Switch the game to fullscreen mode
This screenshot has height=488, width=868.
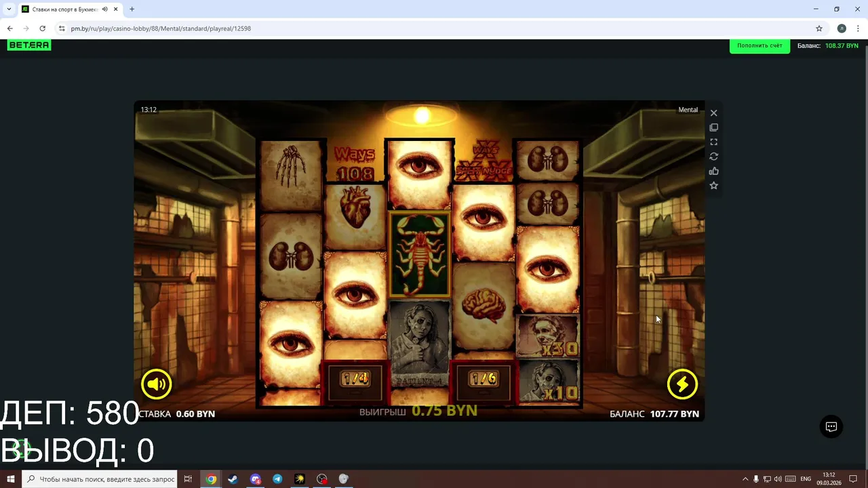point(713,142)
